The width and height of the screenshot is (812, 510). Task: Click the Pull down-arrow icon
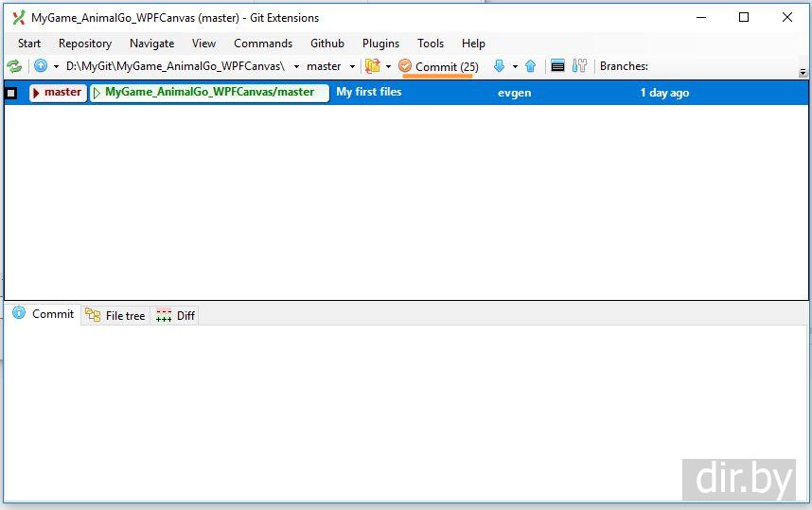point(499,66)
